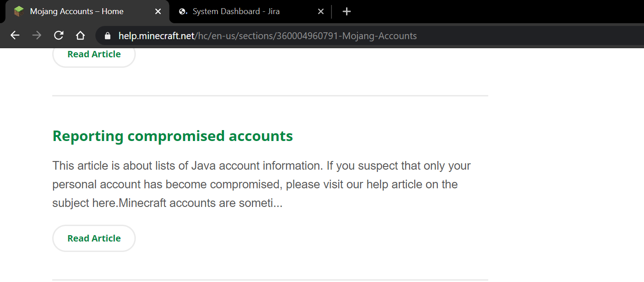Open a new tab with the plus button
The width and height of the screenshot is (644, 282).
pos(347,11)
